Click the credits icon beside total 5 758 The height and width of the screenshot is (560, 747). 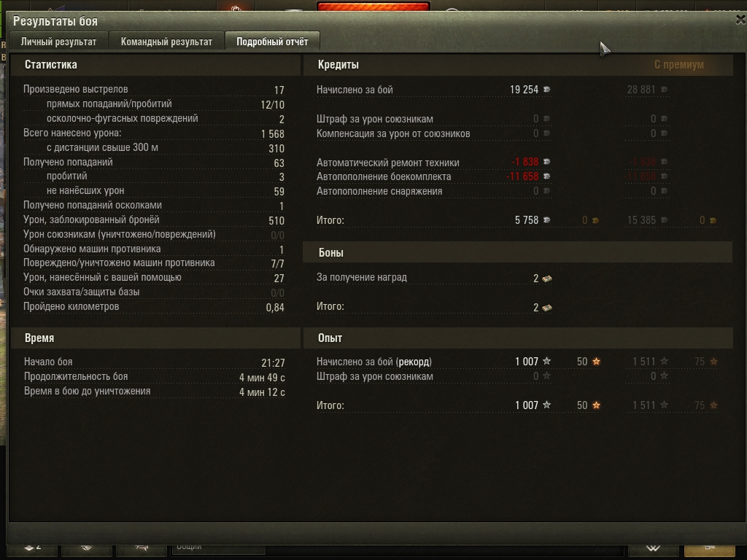coord(547,220)
